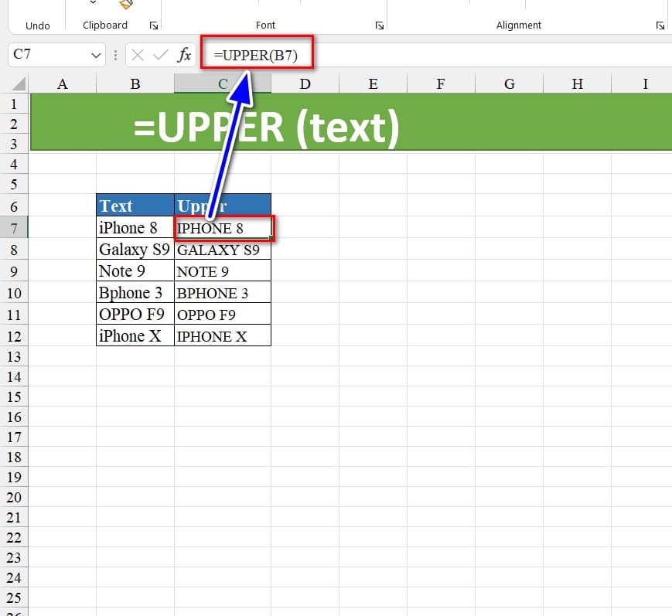
Task: Click the cell containing OPPO F9 in column B
Action: (x=135, y=315)
